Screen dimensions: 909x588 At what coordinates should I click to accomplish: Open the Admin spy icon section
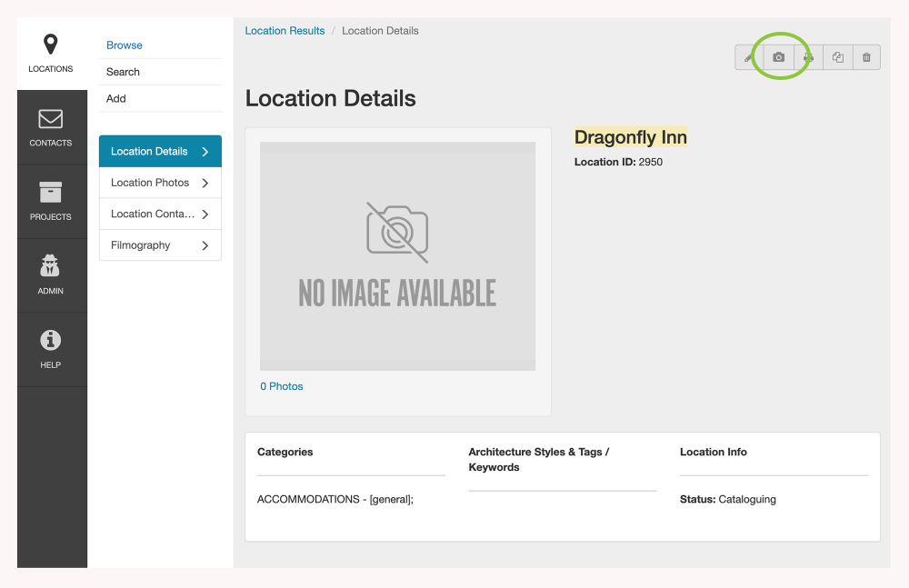pos(51,275)
